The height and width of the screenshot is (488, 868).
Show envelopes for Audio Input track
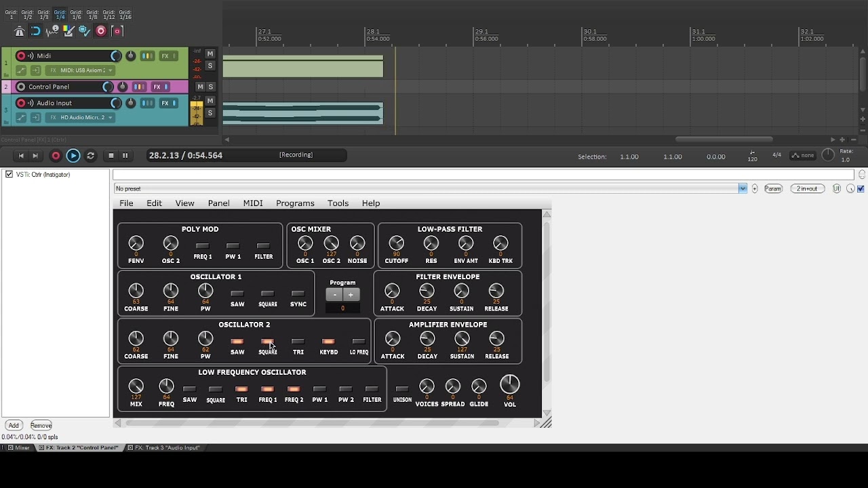(x=21, y=118)
